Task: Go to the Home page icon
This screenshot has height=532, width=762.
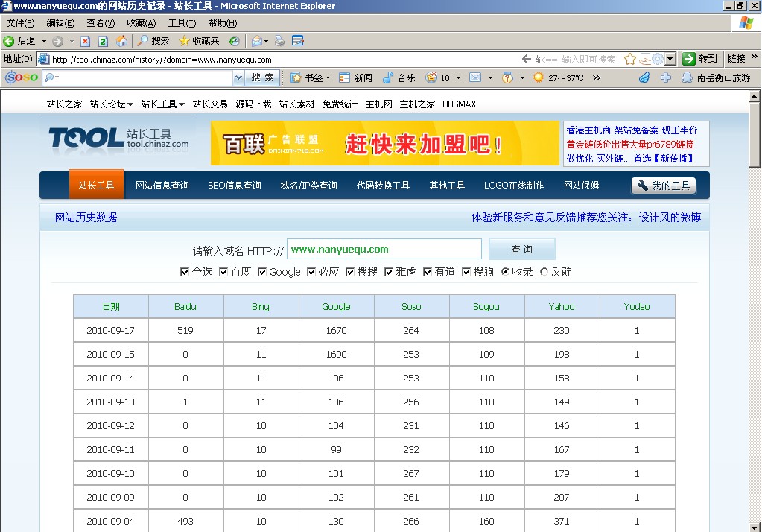Action: (121, 41)
